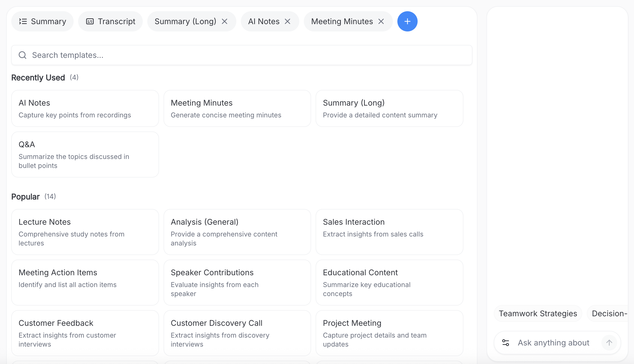
Task: Close the Summary (Long) tab
Action: pyautogui.click(x=225, y=21)
